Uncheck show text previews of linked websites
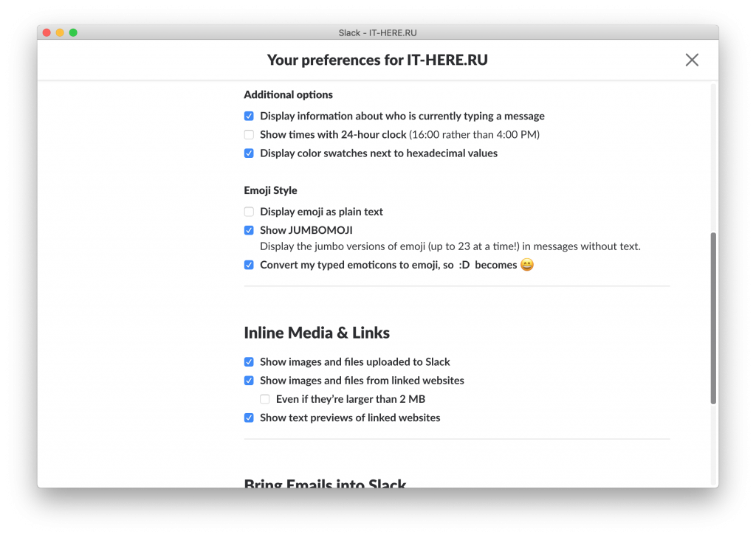 249,418
